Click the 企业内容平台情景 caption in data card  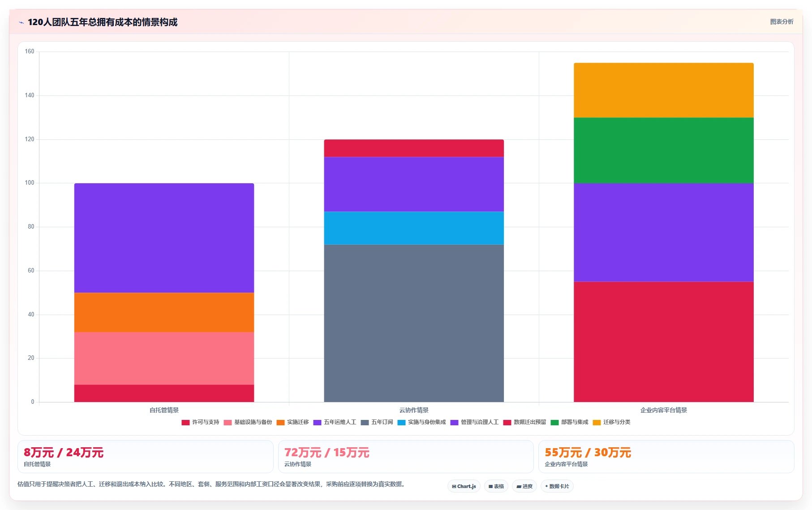pos(566,464)
